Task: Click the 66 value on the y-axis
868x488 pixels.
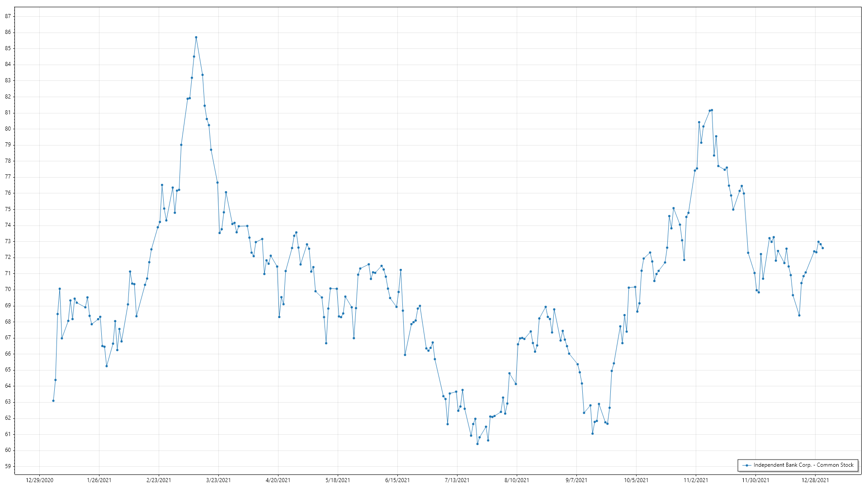Action: [x=8, y=354]
